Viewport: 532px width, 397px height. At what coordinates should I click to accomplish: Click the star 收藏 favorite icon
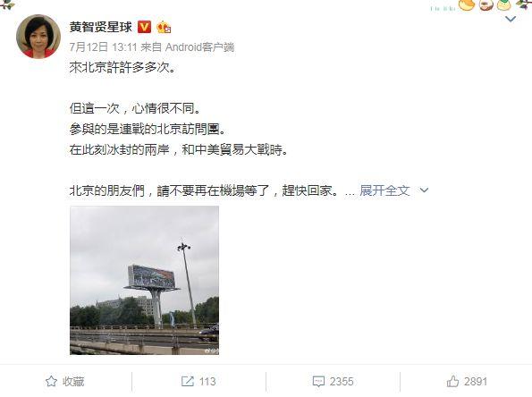tap(51, 382)
